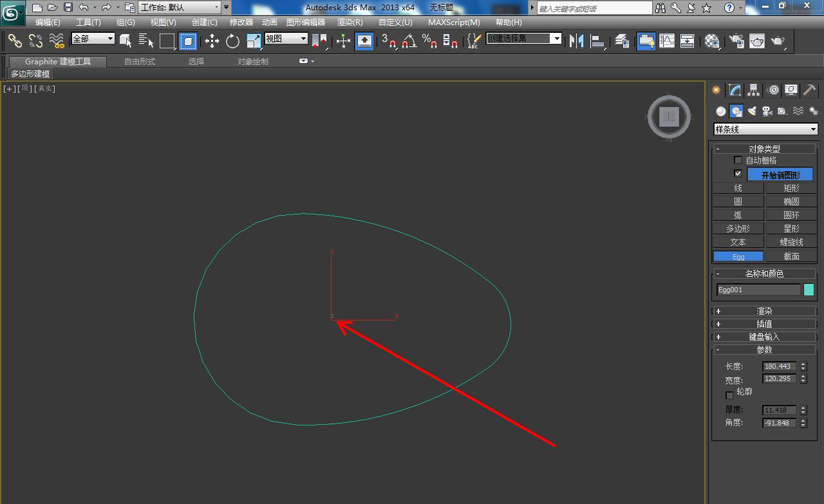Select the Cameras category icon
The image size is (824, 504).
click(767, 111)
